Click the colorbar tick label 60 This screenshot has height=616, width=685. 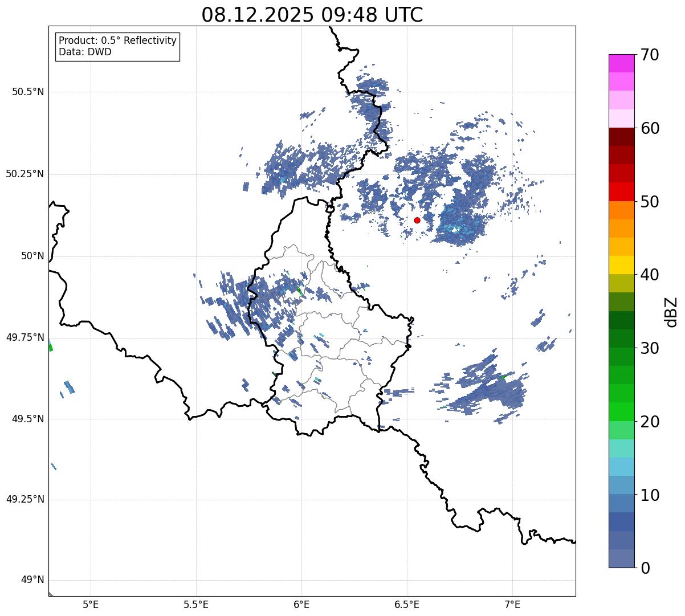point(650,128)
